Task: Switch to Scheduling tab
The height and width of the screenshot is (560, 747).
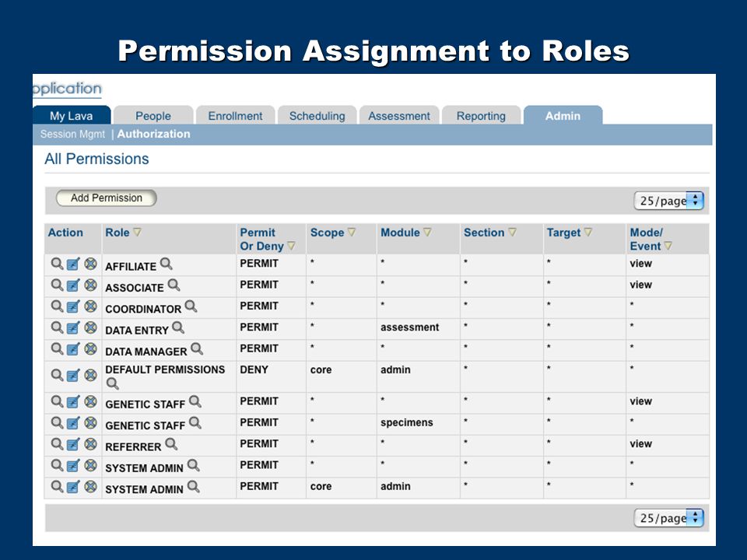Action: tap(317, 116)
